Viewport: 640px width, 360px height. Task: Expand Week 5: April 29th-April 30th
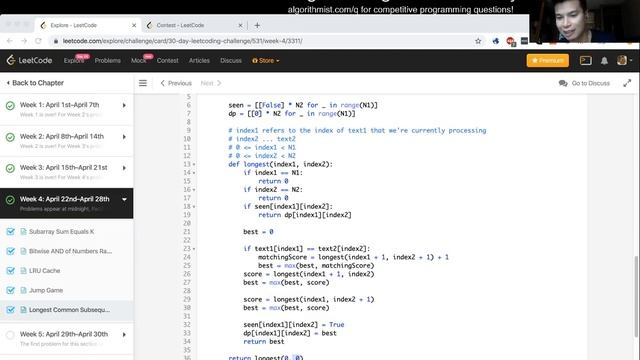(124, 335)
